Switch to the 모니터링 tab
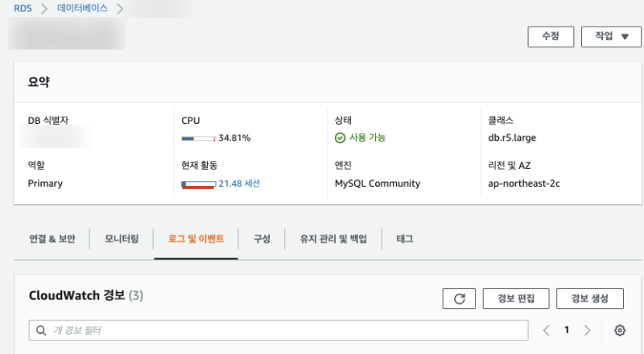The width and height of the screenshot is (644, 354). pos(122,239)
